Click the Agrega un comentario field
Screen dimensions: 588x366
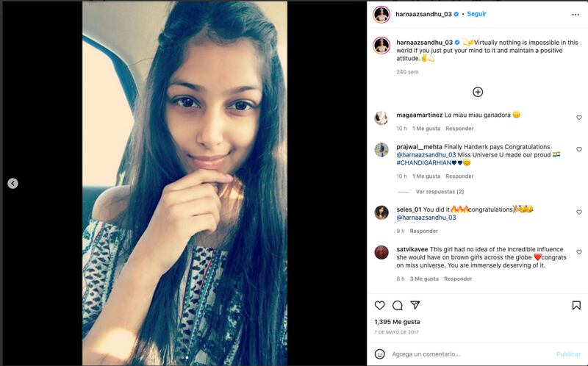(x=470, y=354)
